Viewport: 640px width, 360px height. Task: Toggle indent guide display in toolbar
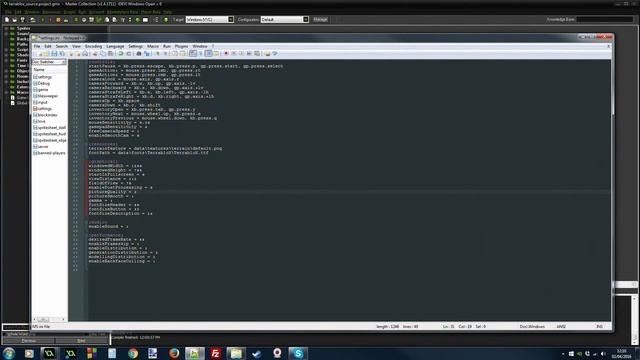(209, 53)
